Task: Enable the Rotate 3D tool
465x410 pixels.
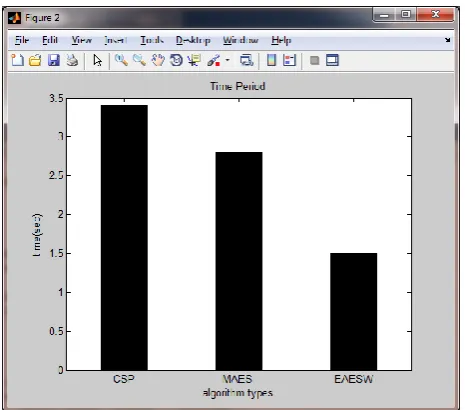Action: (x=176, y=60)
